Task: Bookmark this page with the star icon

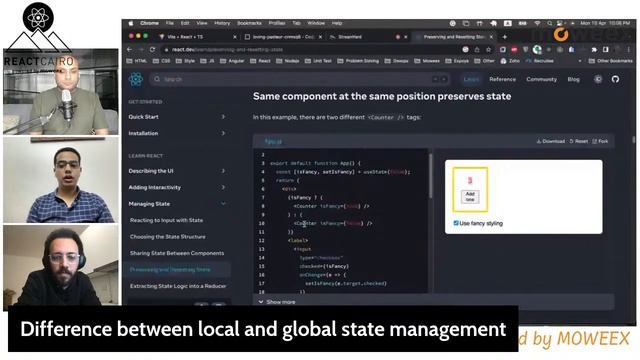Action: pos(488,49)
